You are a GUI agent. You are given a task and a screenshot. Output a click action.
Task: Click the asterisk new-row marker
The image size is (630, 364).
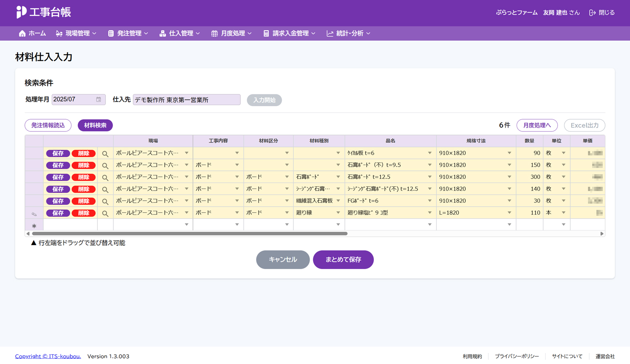(34, 225)
